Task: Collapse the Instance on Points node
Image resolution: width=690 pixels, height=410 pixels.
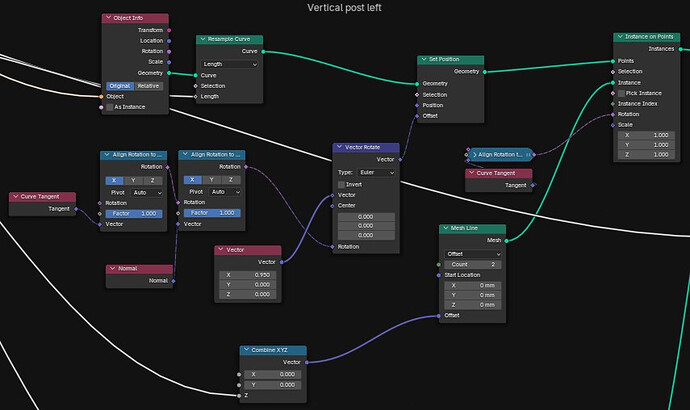Action: click(620, 37)
